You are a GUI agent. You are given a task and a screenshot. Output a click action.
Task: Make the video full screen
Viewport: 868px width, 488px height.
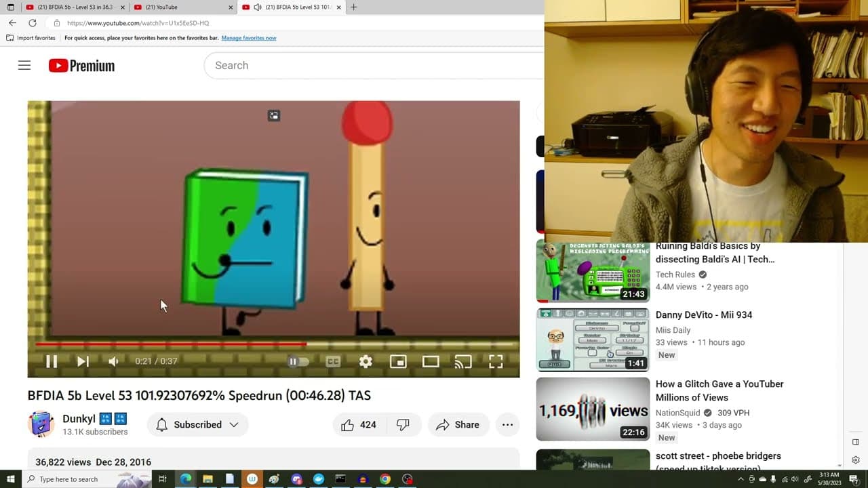point(496,361)
